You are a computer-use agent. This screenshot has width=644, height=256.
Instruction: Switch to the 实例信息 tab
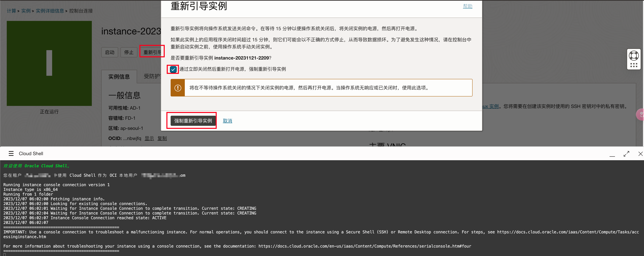(x=119, y=77)
